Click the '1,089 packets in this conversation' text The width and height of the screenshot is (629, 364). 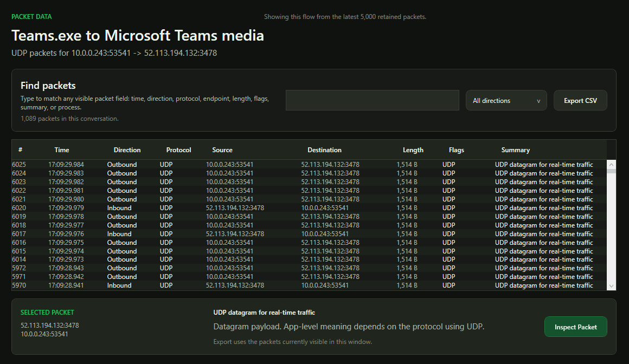click(69, 119)
